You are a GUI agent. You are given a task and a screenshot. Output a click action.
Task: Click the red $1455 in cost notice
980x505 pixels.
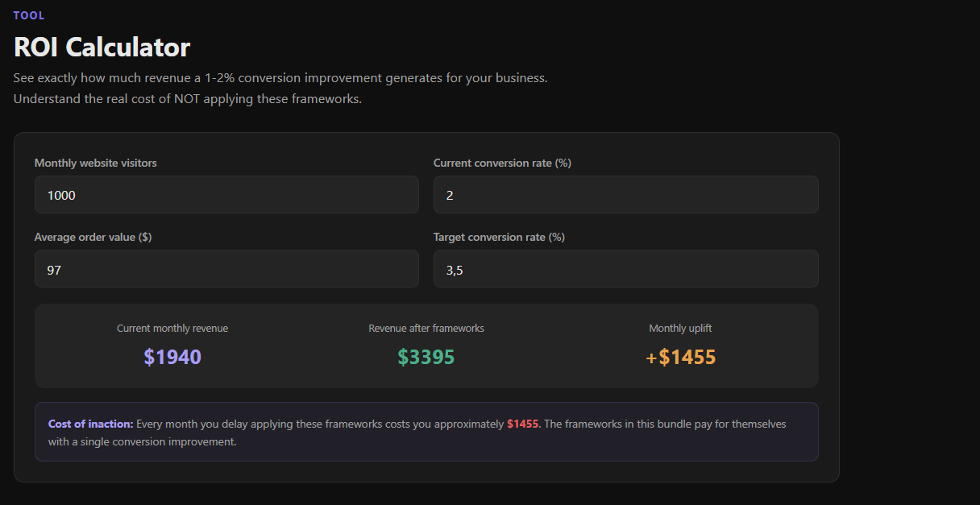523,424
